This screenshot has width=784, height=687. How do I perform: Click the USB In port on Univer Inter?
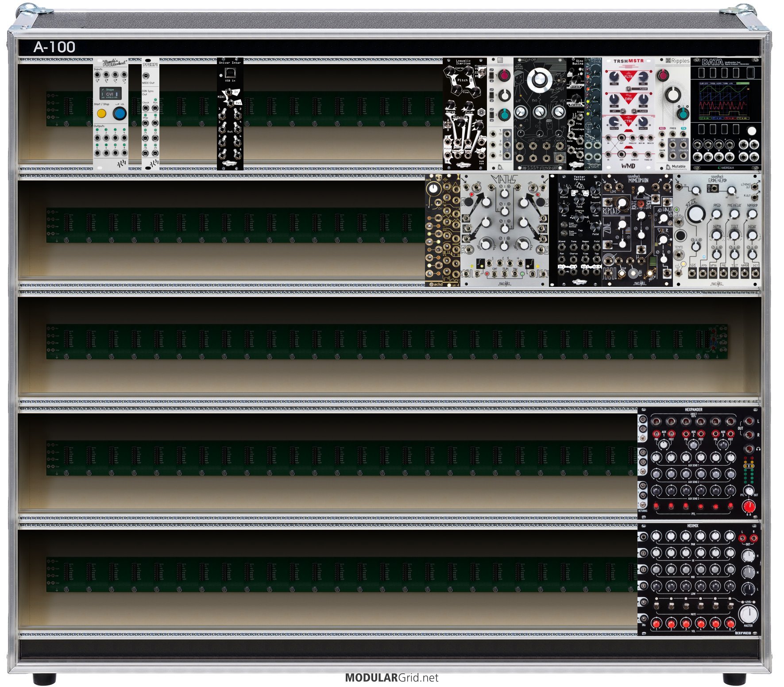point(230,73)
